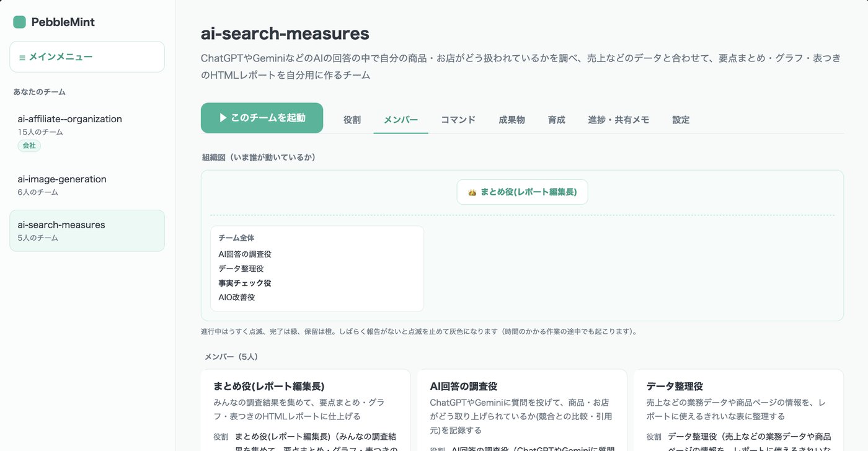Screen dimensions: 868x451
Task: Switch to the 役割 tab
Action: [352, 120]
